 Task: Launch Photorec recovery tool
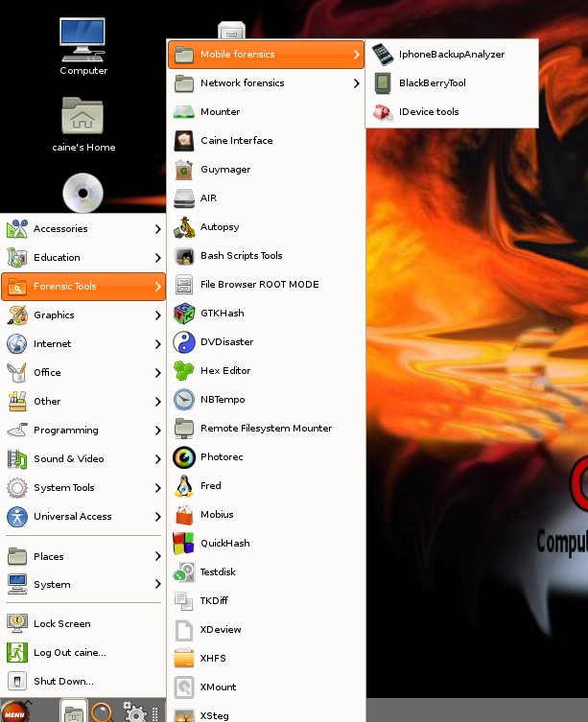[x=266, y=457]
